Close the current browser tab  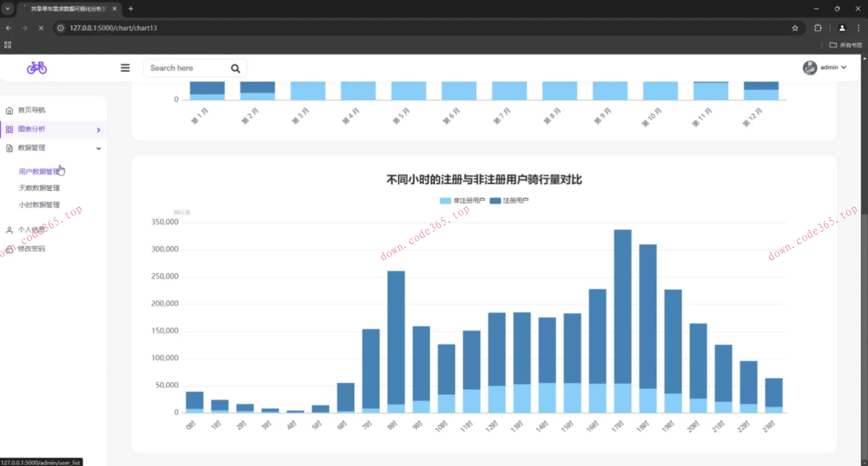(x=114, y=9)
